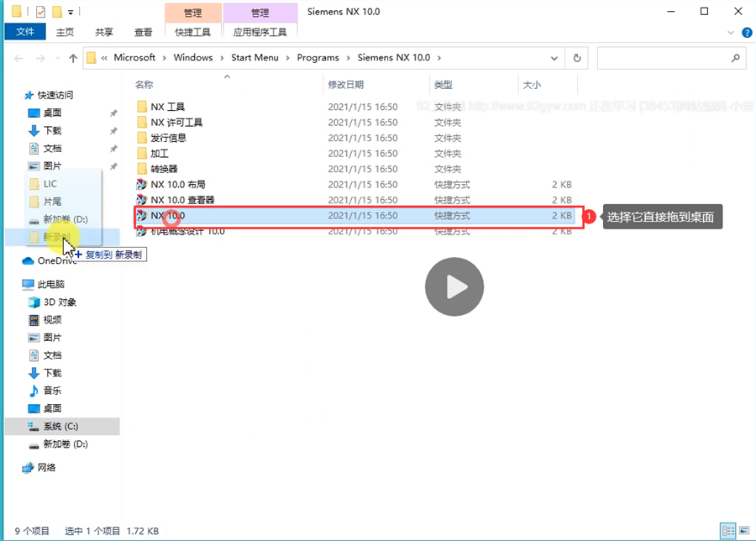Expand the chevron after Windows breadcrumb
The width and height of the screenshot is (756, 541).
[x=222, y=58]
